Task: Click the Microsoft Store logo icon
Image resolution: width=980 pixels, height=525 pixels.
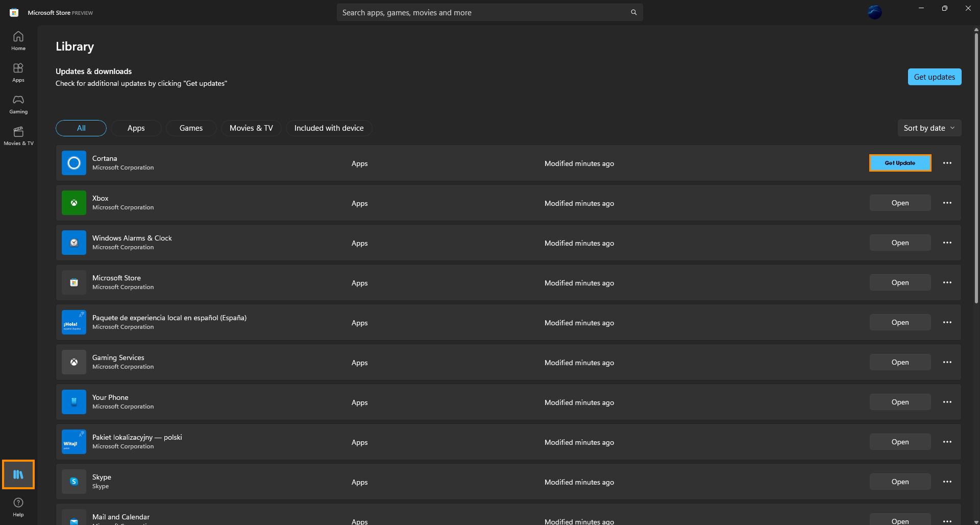Action: [14, 12]
